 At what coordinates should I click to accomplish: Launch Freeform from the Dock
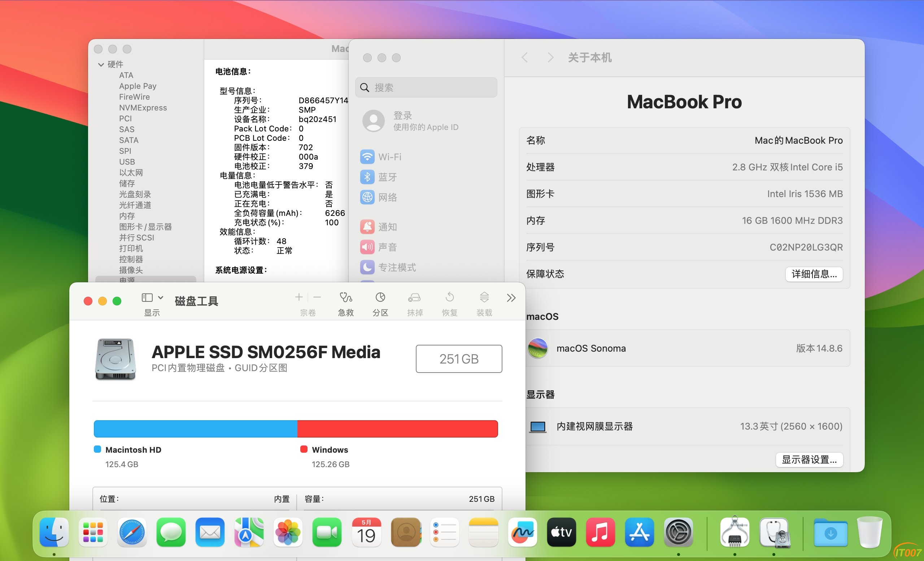[523, 532]
